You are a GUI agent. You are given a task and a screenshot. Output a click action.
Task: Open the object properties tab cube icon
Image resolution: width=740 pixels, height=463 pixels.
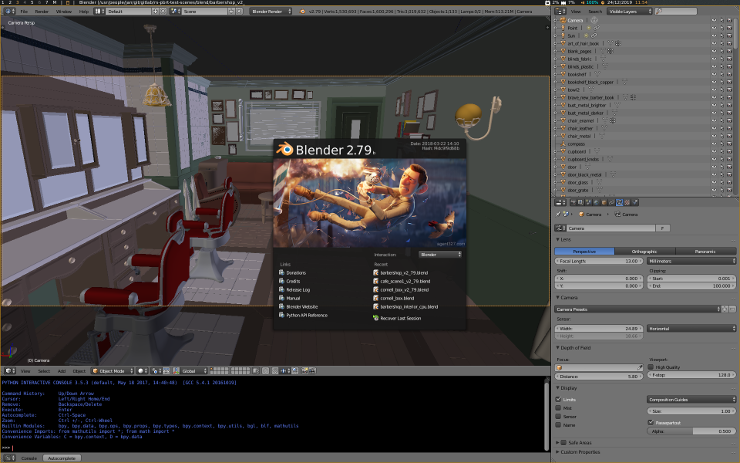click(604, 202)
